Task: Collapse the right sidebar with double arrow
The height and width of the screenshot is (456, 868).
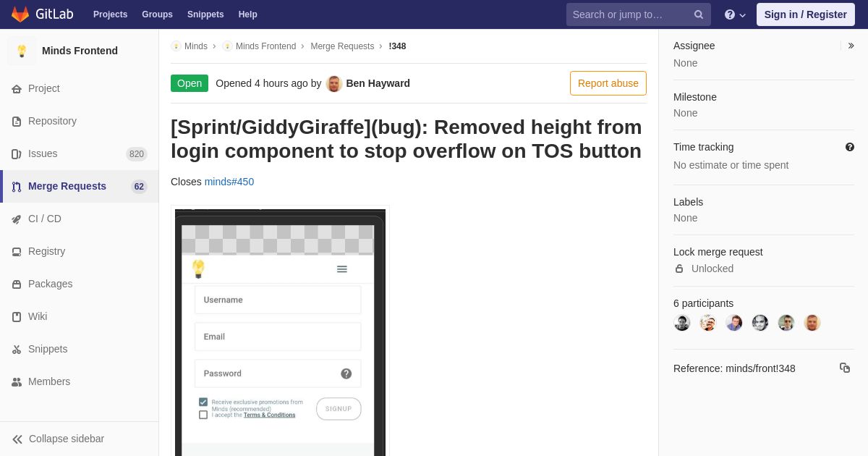Action: tap(851, 46)
